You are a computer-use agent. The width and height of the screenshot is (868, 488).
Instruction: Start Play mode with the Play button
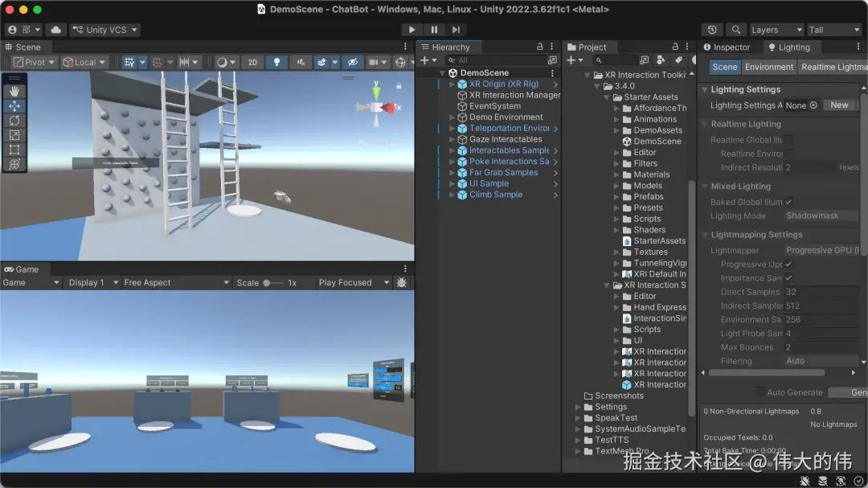411,30
